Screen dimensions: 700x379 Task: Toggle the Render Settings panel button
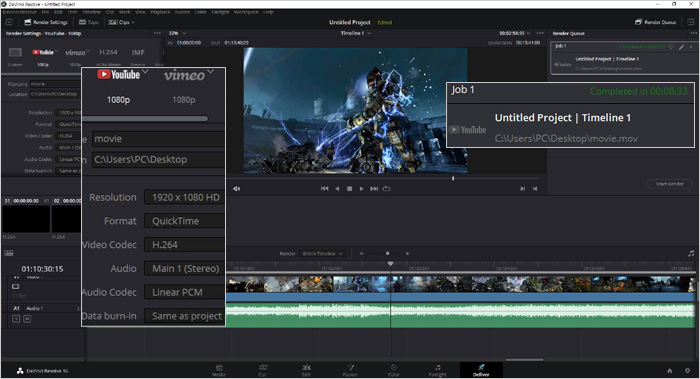coord(46,22)
